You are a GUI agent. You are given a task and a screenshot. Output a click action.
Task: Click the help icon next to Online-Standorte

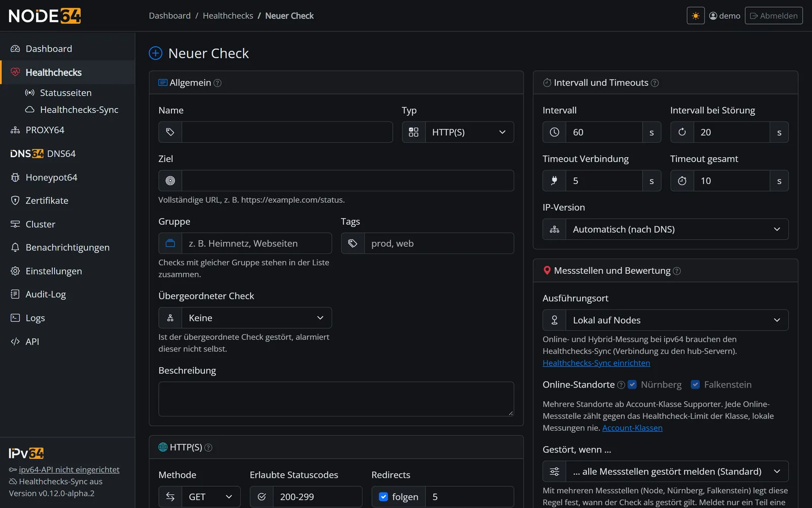[x=621, y=385]
